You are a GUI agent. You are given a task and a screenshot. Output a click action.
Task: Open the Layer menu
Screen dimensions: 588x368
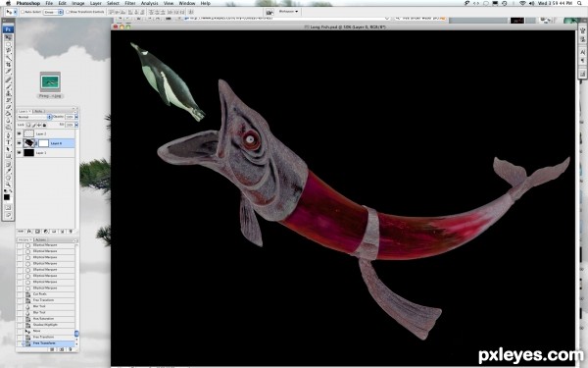(x=96, y=3)
